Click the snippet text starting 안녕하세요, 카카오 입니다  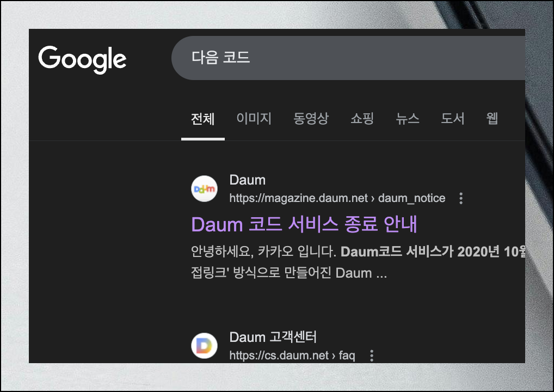[x=358, y=262]
